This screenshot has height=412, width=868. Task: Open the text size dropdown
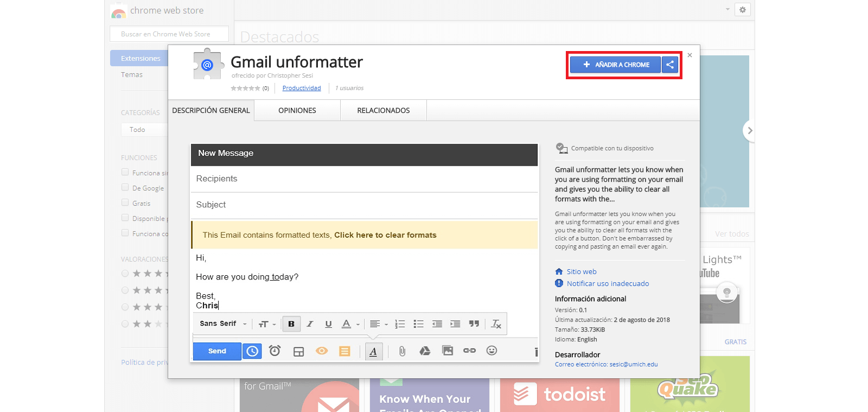tap(267, 324)
